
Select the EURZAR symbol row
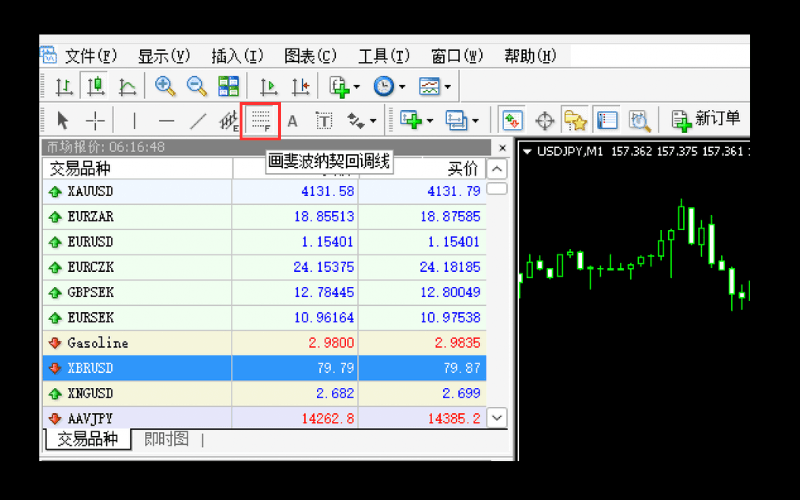(x=264, y=217)
